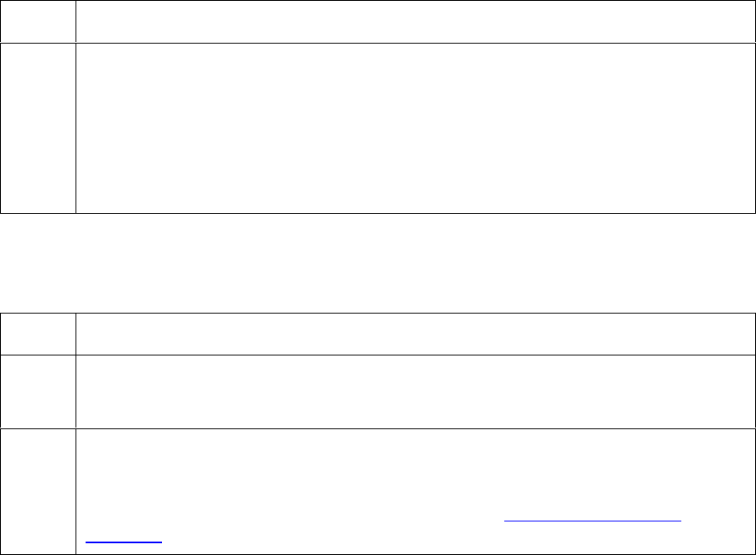Screen dimensions: 756x555
Task: Click the vertical column divider in the top table
Action: (76, 126)
